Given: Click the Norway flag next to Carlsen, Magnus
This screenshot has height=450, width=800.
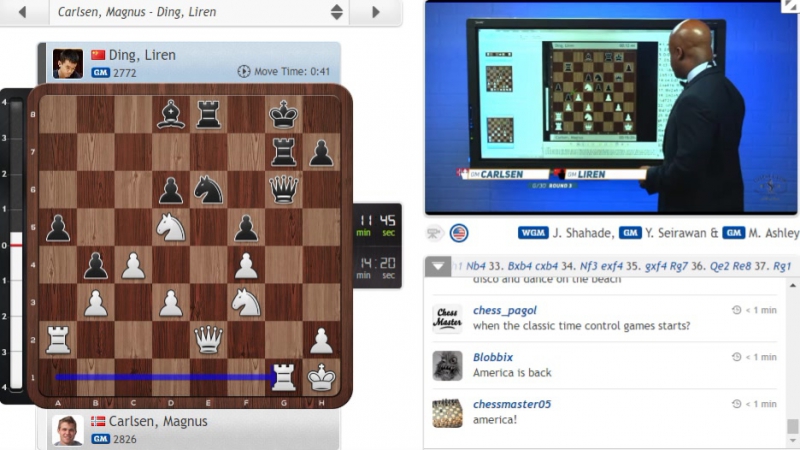Looking at the screenshot, I should (98, 421).
